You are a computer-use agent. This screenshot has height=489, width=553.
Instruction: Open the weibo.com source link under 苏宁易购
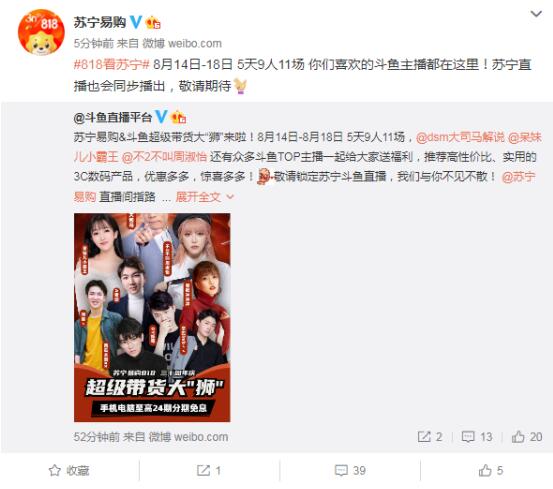pyautogui.click(x=195, y=43)
